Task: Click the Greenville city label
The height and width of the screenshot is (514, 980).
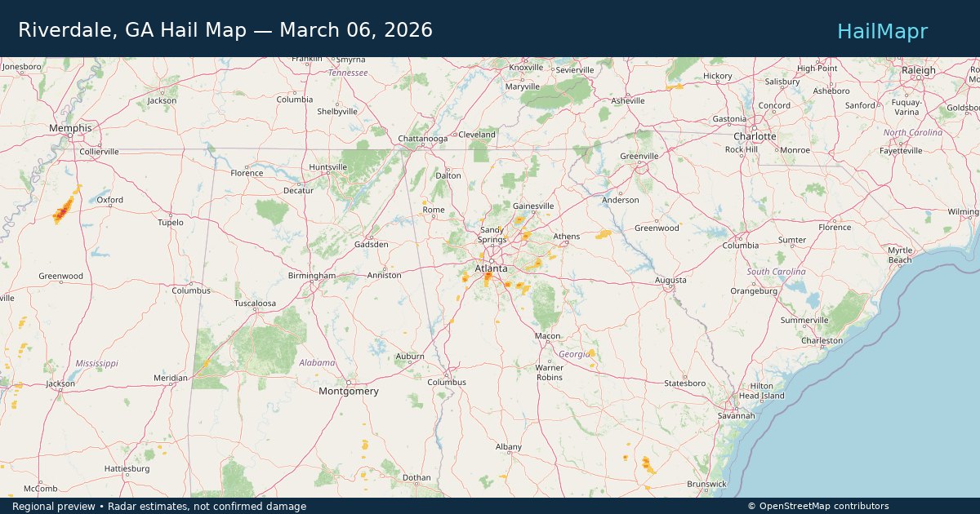Action: (639, 156)
